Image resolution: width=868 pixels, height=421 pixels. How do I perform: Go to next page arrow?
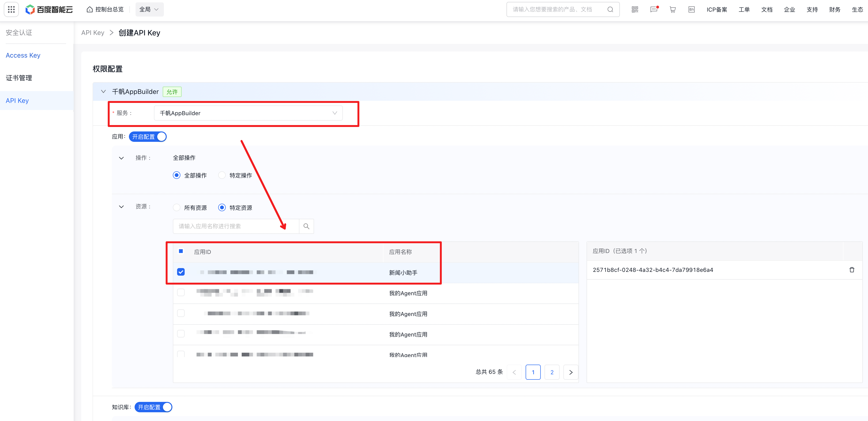point(571,372)
